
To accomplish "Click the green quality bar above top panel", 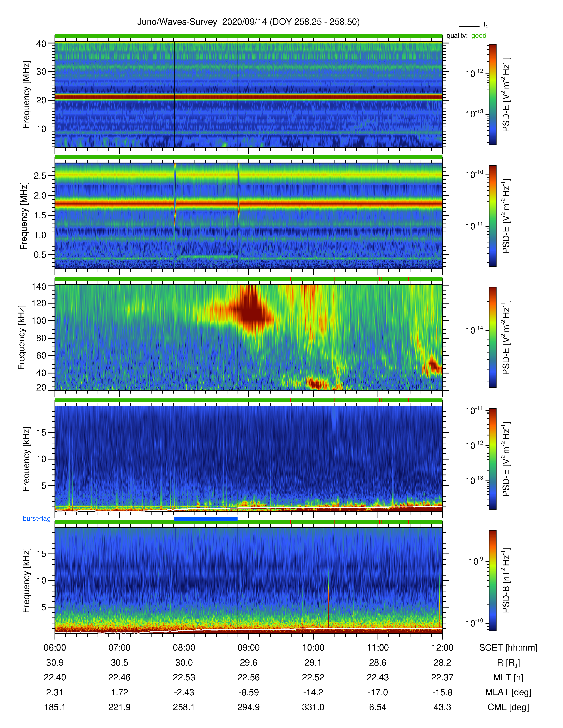I will click(x=248, y=36).
